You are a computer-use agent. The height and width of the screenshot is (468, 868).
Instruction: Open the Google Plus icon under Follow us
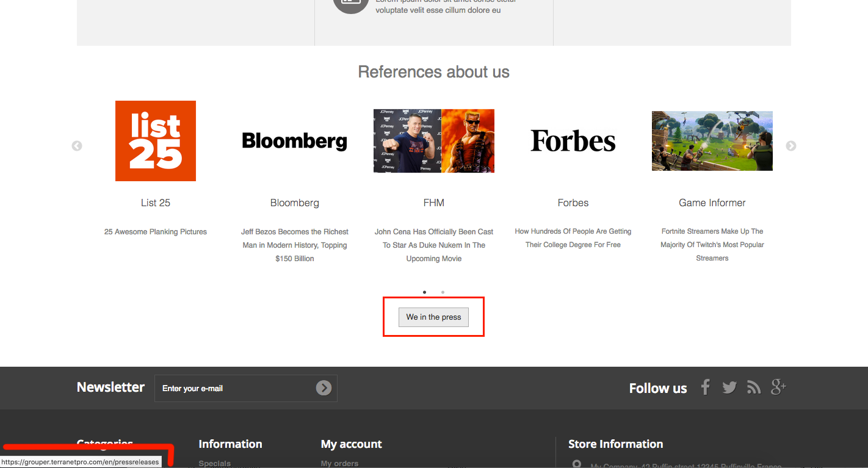point(778,387)
